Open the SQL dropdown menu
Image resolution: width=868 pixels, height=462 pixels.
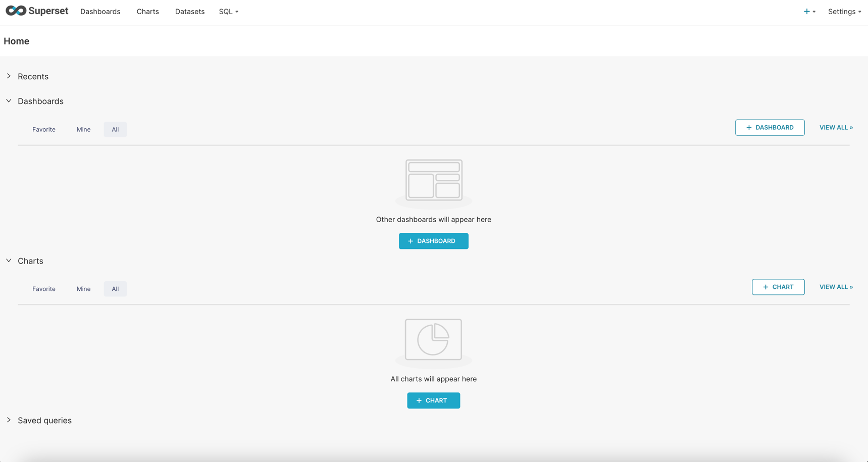(228, 11)
